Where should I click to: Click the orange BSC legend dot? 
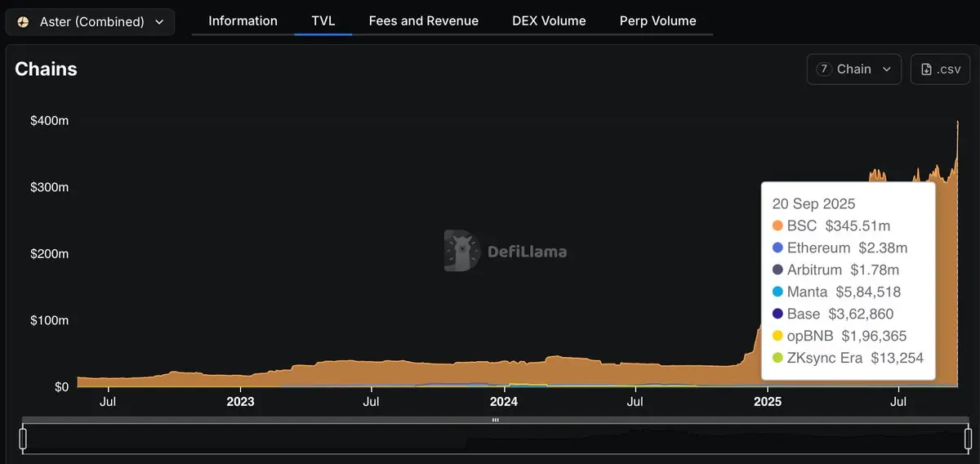[777, 225]
